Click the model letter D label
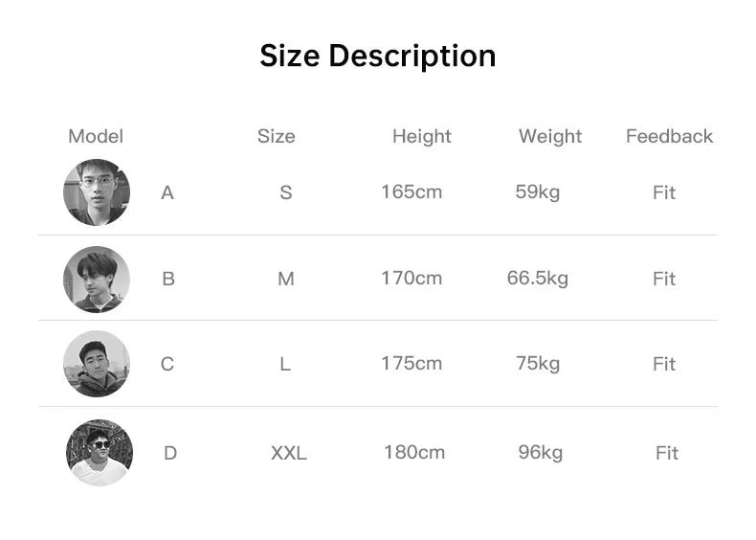The width and height of the screenshot is (756, 540). pyautogui.click(x=170, y=453)
